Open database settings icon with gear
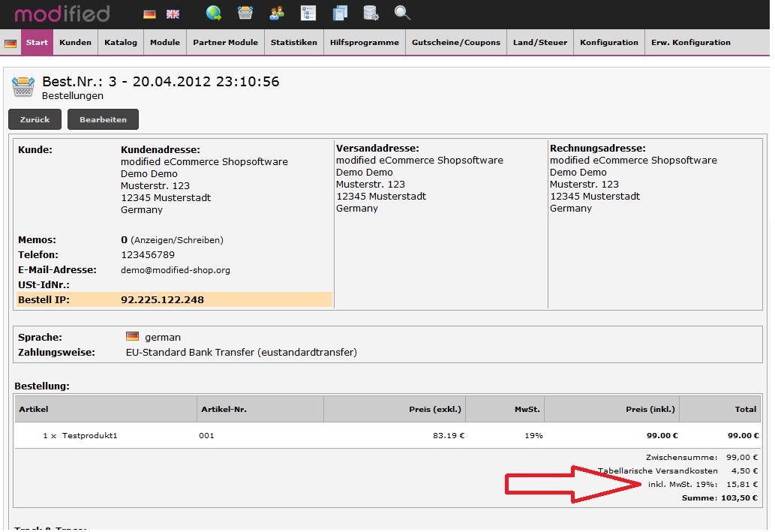This screenshot has width=775, height=532. pos(371,14)
